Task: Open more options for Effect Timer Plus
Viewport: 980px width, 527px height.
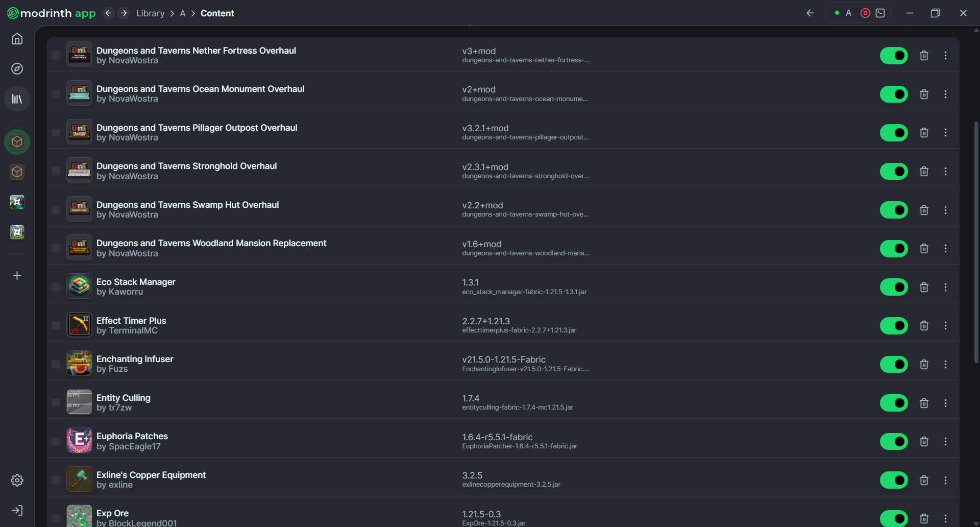Action: click(x=945, y=326)
